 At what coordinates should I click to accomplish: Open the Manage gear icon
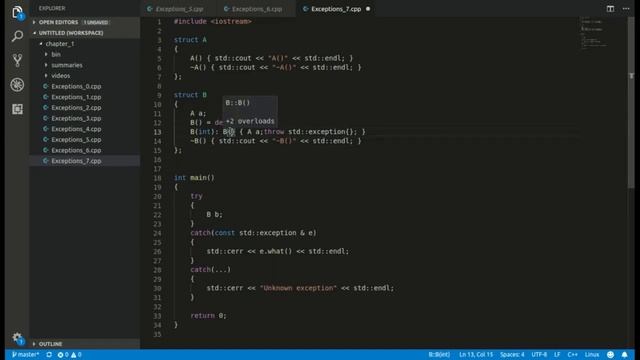click(x=17, y=338)
